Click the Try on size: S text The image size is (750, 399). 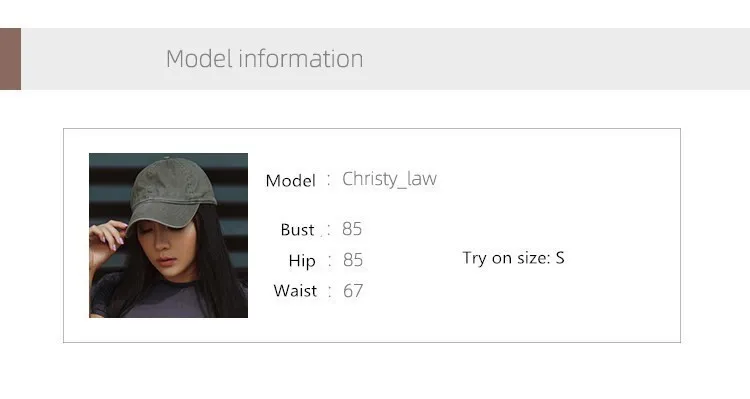point(513,258)
